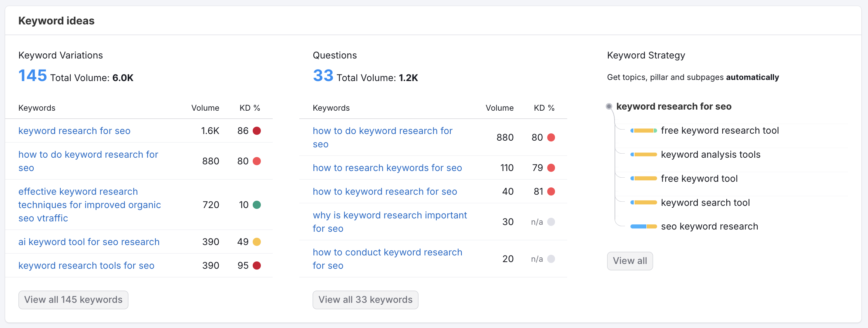Click the 40 volume value in Questions
This screenshot has width=868, height=328.
508,191
